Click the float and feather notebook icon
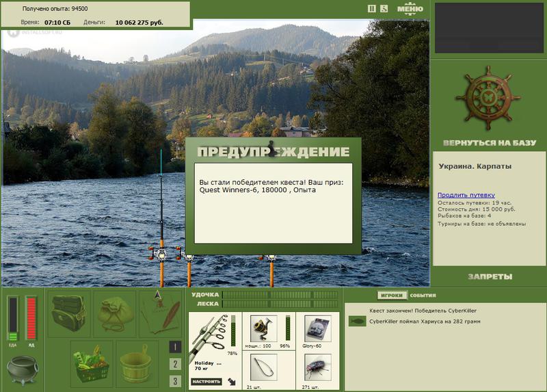This screenshot has height=392, width=547. tap(161, 314)
